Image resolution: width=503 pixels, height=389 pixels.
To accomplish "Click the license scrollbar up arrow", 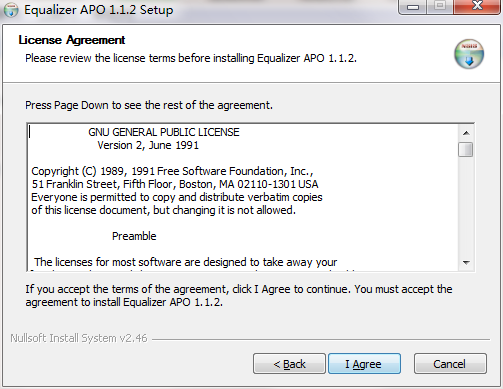I will 466,133.
